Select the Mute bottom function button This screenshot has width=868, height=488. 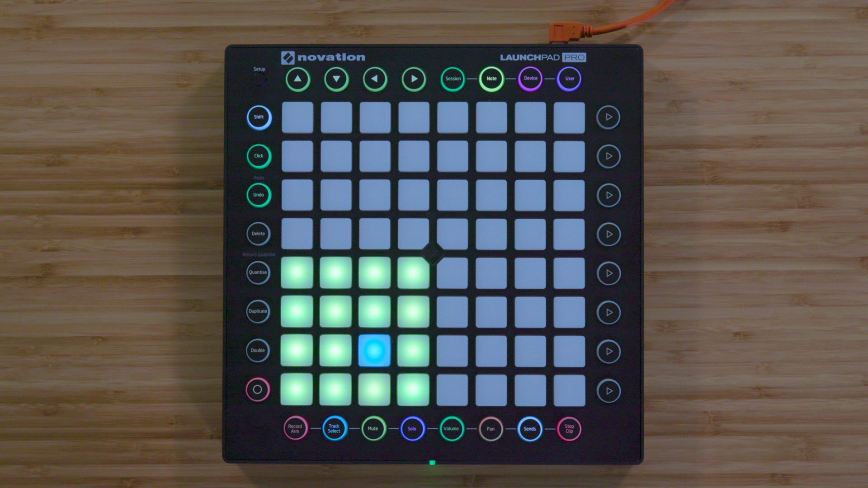(x=373, y=428)
